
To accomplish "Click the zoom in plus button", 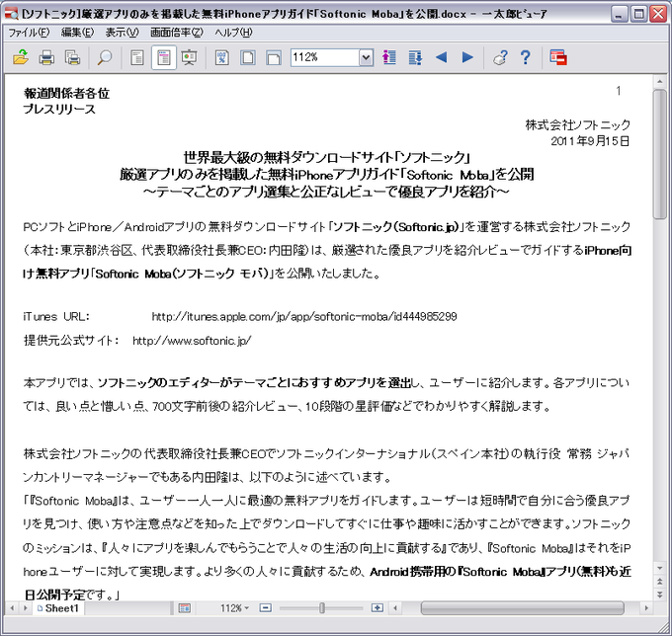I will click(378, 608).
